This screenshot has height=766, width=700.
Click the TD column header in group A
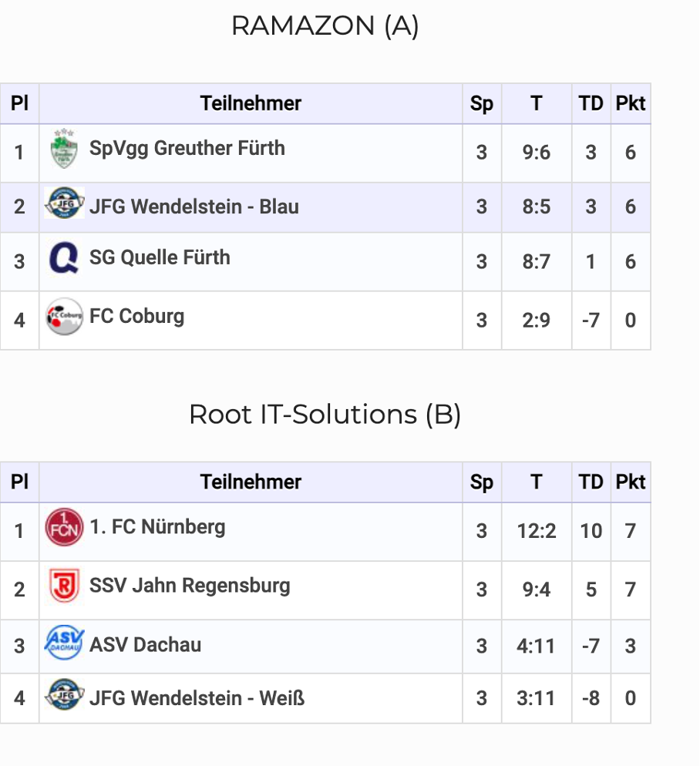pyautogui.click(x=591, y=103)
